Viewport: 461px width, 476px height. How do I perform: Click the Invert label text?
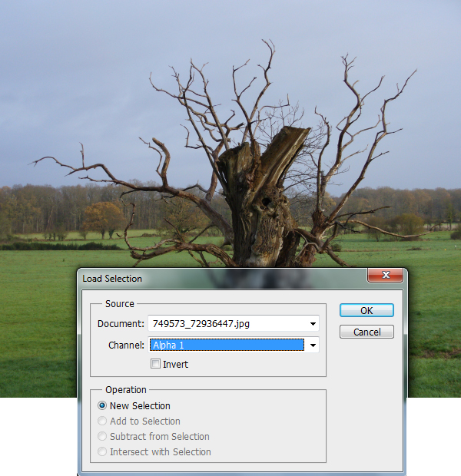coord(175,364)
